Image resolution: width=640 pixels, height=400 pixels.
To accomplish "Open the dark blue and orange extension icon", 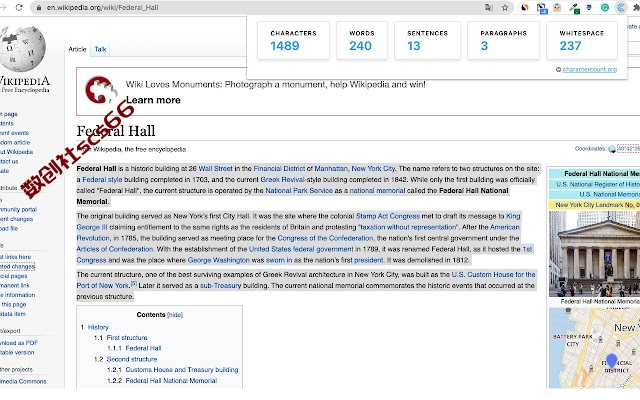I will click(525, 7).
